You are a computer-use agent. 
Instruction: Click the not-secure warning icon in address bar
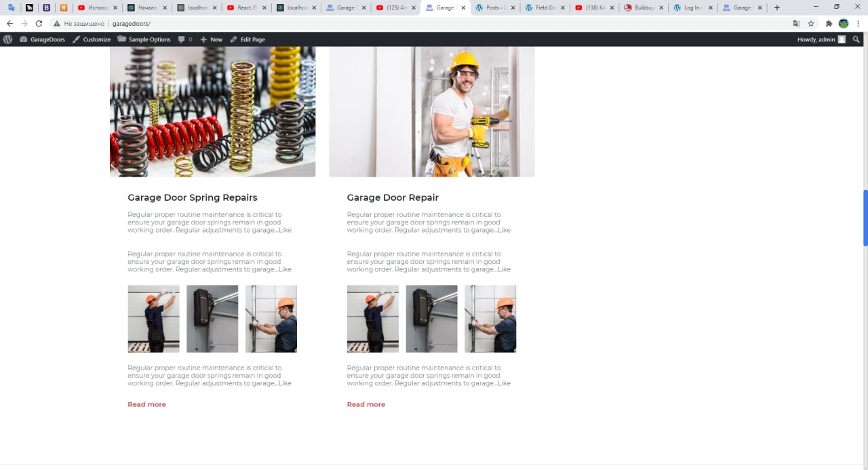tap(57, 23)
